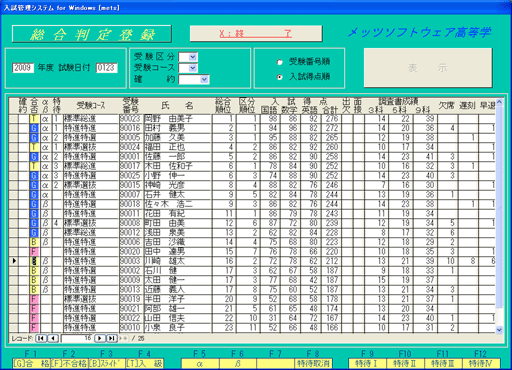Viewport: 512px width, 370px height.
Task: Click exam number 90021 cell
Action: [x=131, y=309]
